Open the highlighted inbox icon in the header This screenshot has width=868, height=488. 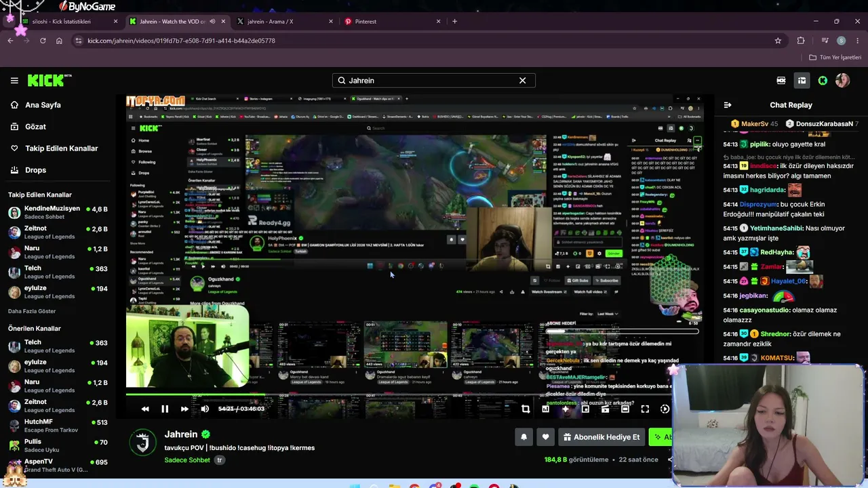tap(802, 81)
